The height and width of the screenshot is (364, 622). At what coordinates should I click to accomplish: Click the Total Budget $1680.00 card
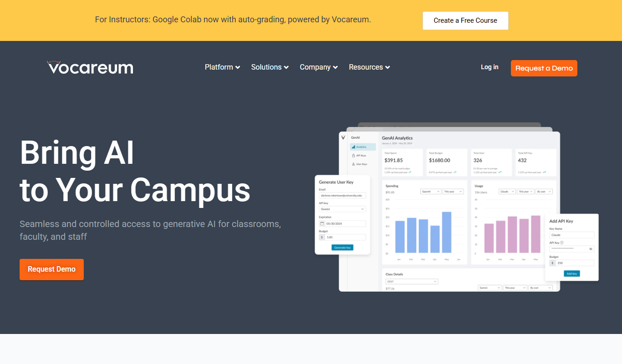click(x=447, y=162)
